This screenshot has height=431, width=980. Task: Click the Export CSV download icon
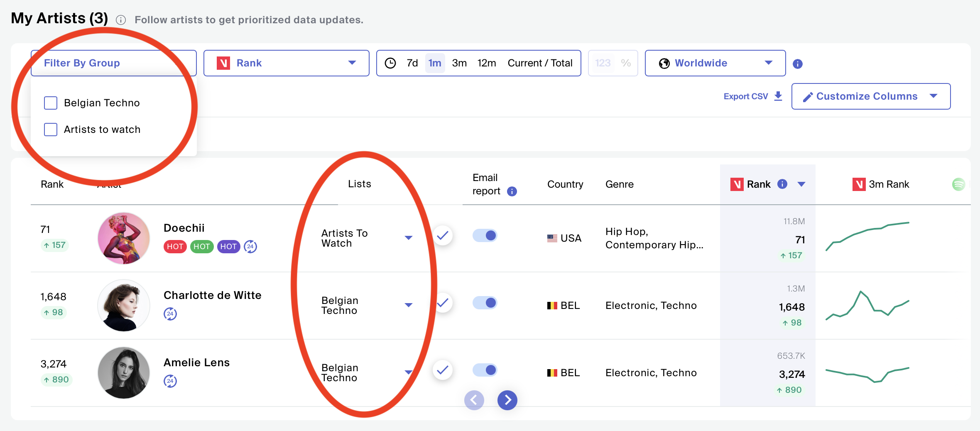coord(778,96)
